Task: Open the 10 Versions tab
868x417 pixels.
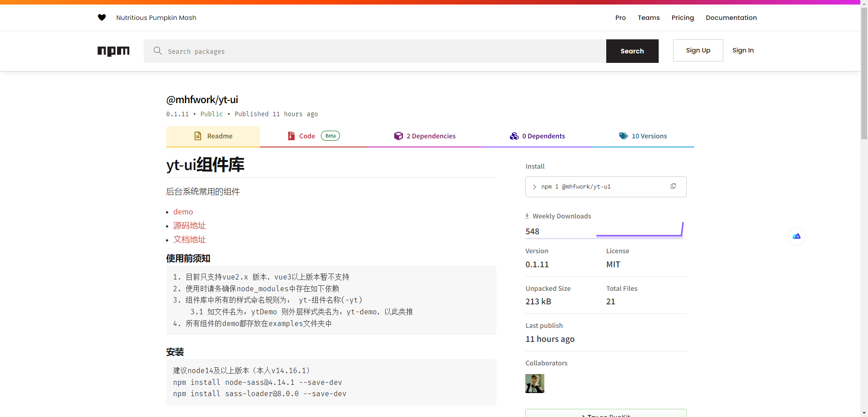Action: (643, 136)
